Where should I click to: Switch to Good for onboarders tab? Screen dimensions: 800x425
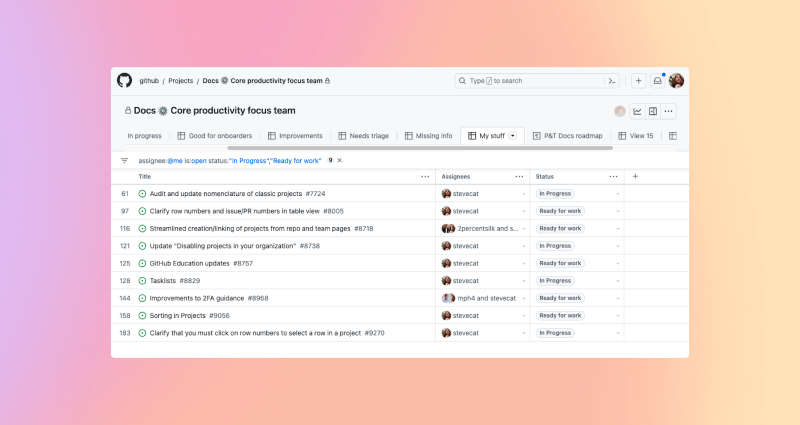pyautogui.click(x=215, y=136)
